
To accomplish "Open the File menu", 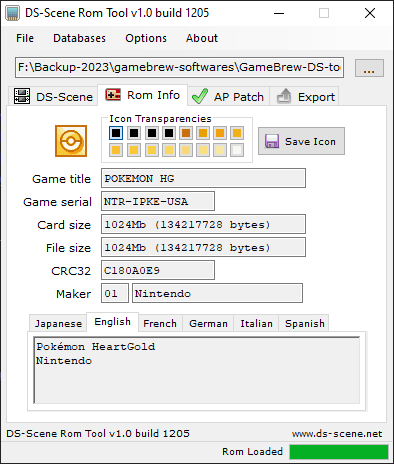I will pyautogui.click(x=25, y=38).
